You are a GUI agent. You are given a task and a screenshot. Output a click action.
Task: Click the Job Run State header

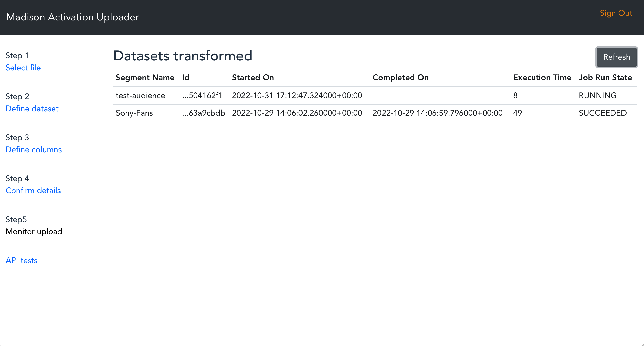tap(605, 78)
